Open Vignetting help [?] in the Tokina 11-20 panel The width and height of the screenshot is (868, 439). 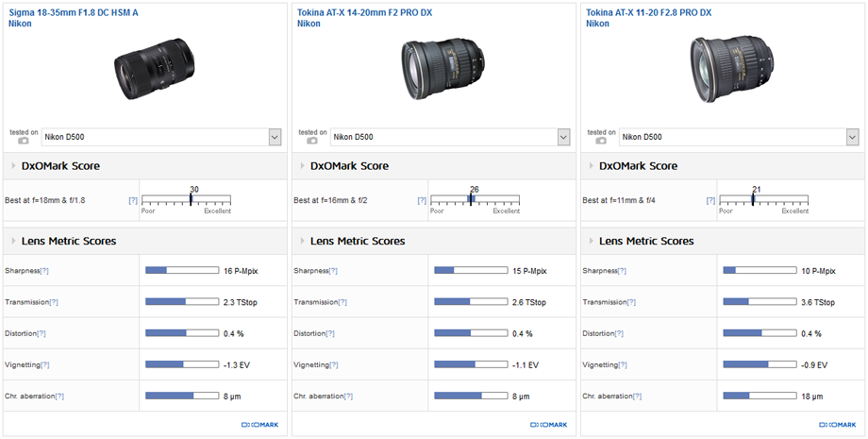point(623,364)
